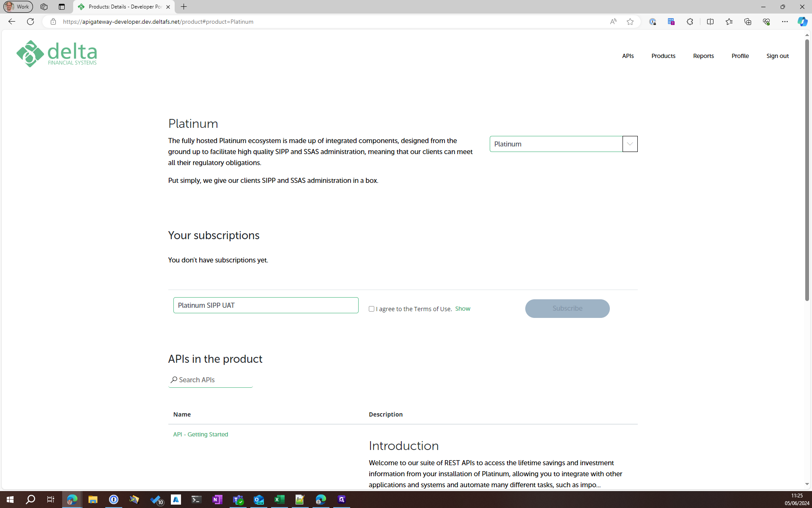Open the Profile menu item
Viewport: 812px width, 508px height.
coord(740,56)
